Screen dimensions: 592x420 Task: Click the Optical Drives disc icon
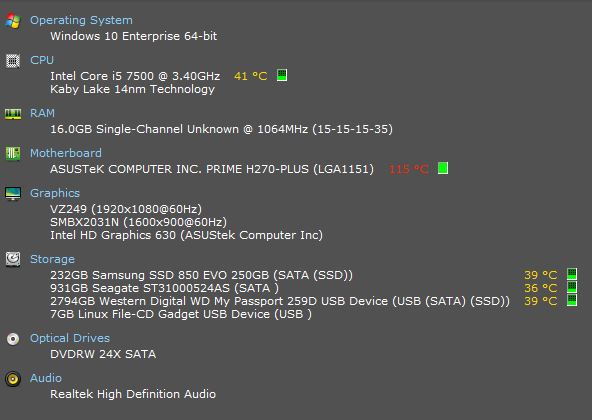tap(13, 339)
